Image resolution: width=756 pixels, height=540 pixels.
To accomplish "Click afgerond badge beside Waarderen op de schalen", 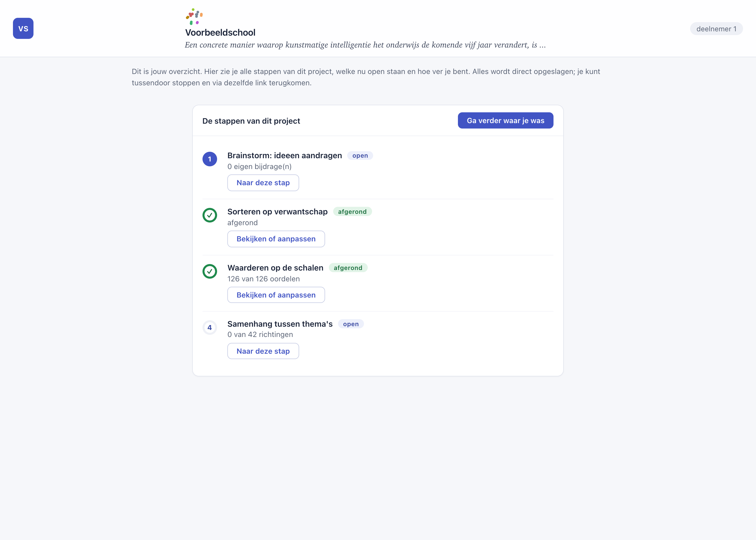I will (348, 268).
